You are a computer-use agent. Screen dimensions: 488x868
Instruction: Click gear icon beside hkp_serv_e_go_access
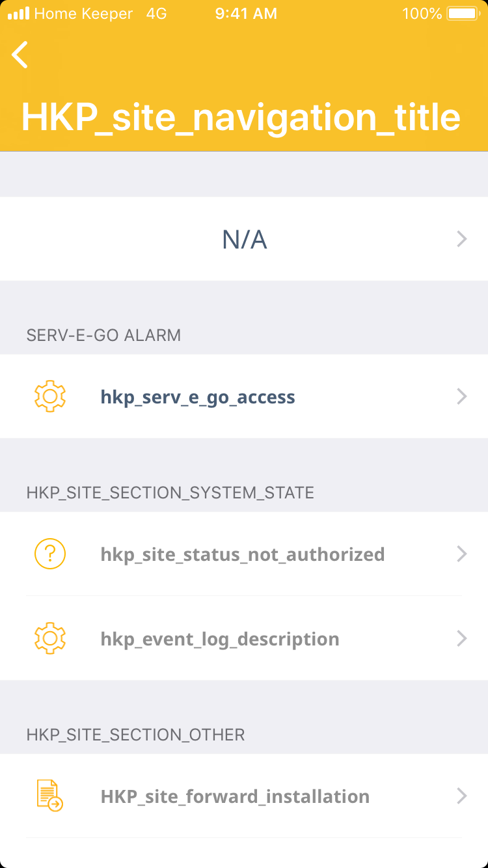tap(50, 397)
